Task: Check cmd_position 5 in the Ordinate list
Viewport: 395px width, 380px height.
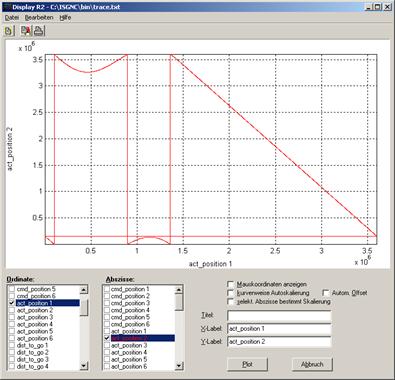Action: click(12, 289)
